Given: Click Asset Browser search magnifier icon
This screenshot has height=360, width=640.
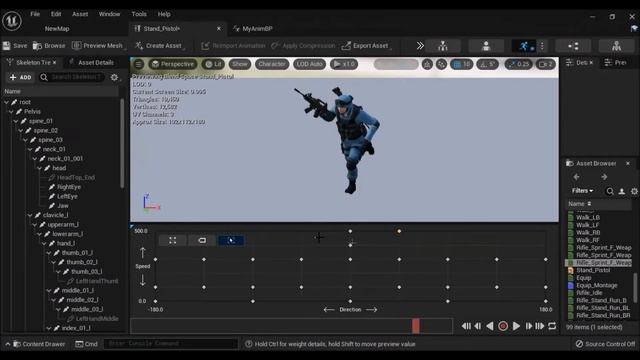Looking at the screenshot, I should click(610, 191).
